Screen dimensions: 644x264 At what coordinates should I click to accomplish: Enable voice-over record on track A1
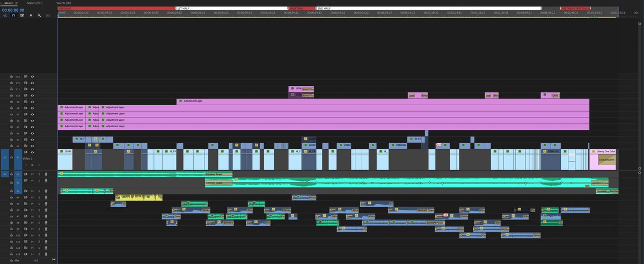pyautogui.click(x=46, y=174)
